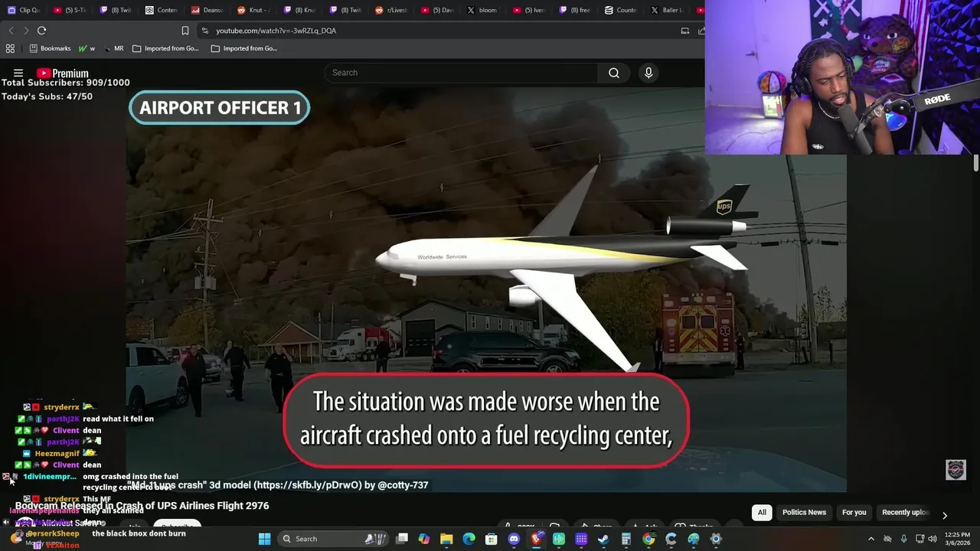Viewport: 980px width, 551px height.
Task: Click the microphone icon in system tray
Action: (903, 539)
